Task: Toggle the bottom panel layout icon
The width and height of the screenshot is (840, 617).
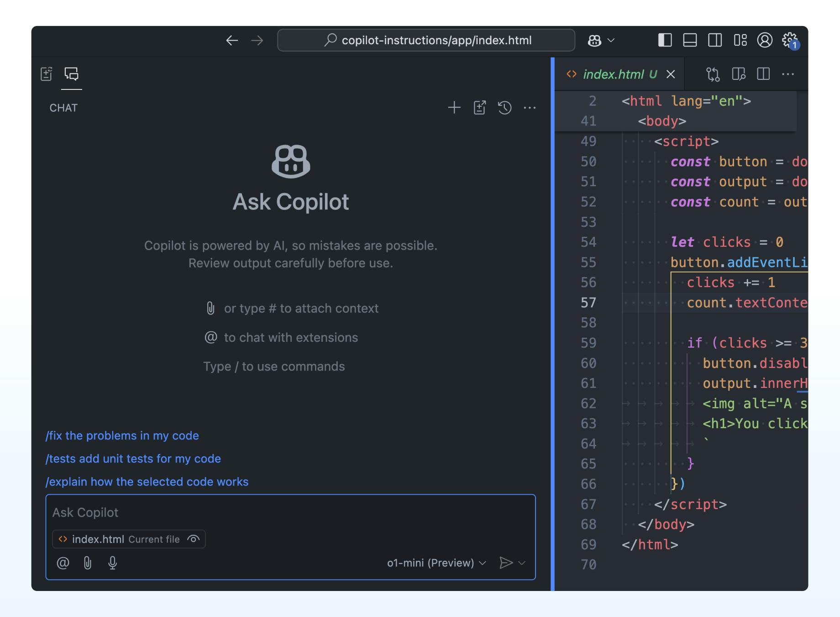Action: pos(690,40)
